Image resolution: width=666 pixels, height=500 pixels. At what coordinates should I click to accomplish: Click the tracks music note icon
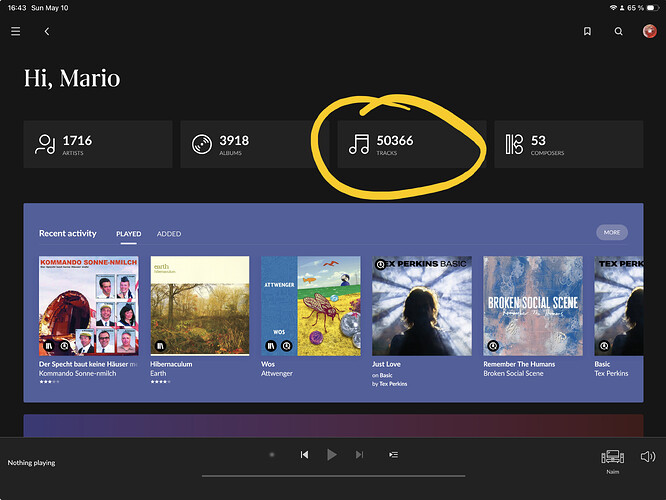(359, 144)
